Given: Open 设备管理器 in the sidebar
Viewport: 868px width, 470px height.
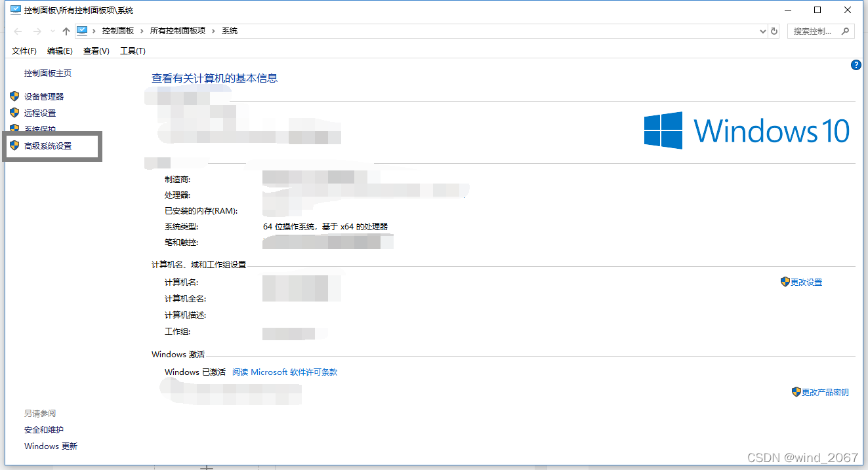Looking at the screenshot, I should [44, 96].
